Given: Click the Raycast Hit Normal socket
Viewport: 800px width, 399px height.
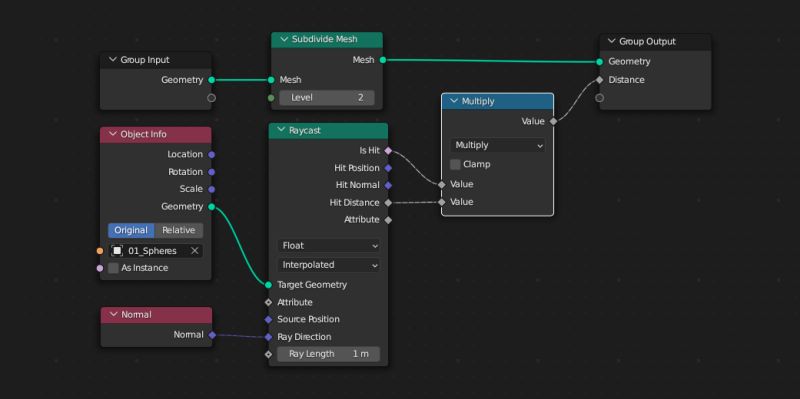Looking at the screenshot, I should 388,185.
